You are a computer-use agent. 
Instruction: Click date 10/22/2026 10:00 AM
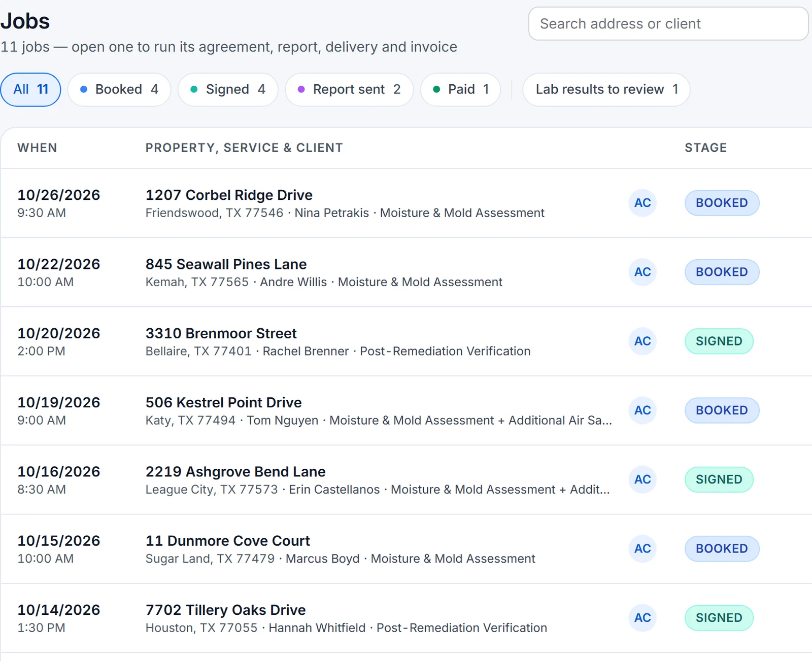pos(59,272)
